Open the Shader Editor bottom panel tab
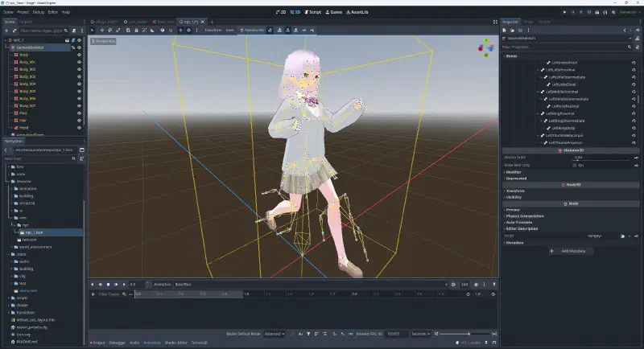Image resolution: width=644 pixels, height=349 pixels. point(175,343)
